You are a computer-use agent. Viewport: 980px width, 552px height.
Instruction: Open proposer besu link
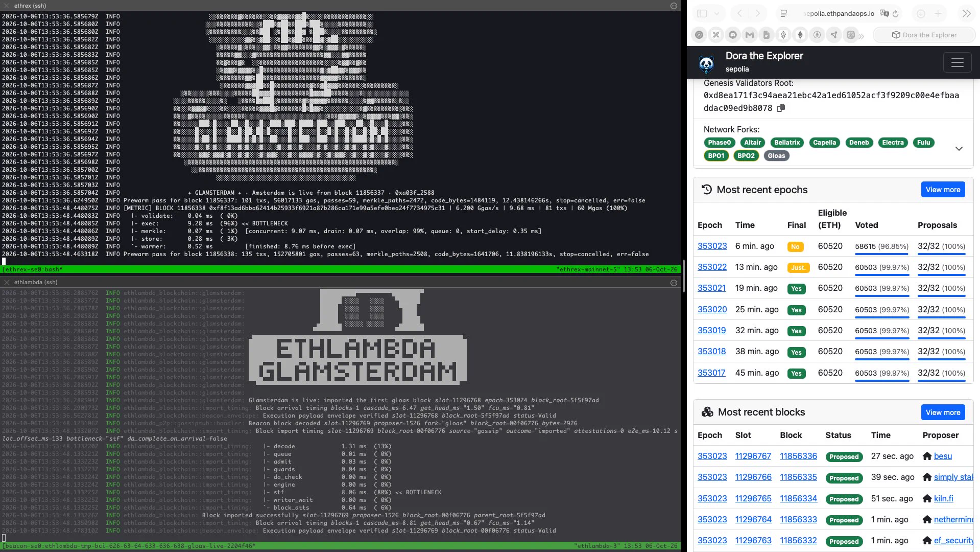pyautogui.click(x=943, y=456)
